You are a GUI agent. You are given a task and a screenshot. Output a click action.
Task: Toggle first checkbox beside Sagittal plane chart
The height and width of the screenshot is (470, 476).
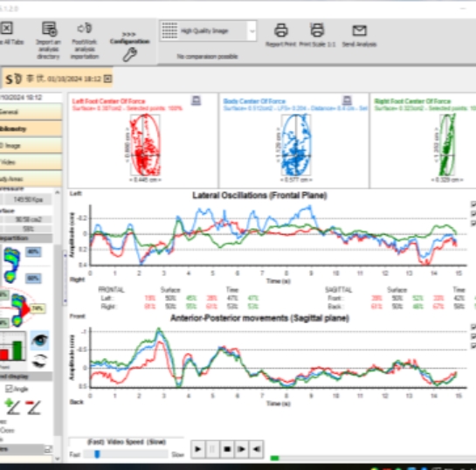[473, 327]
